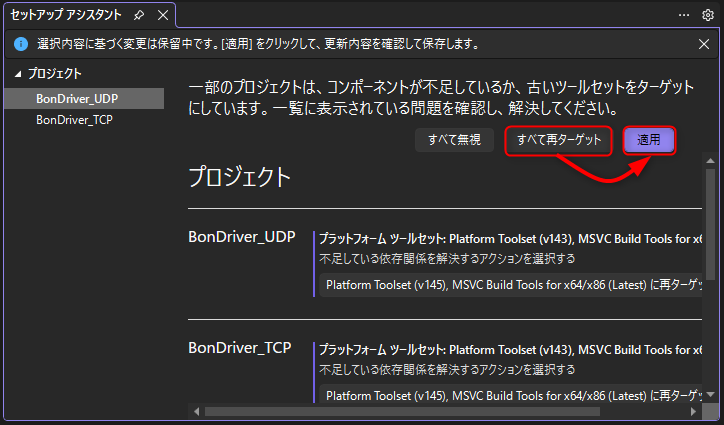Click the blue info icon in notification bar

point(21,44)
